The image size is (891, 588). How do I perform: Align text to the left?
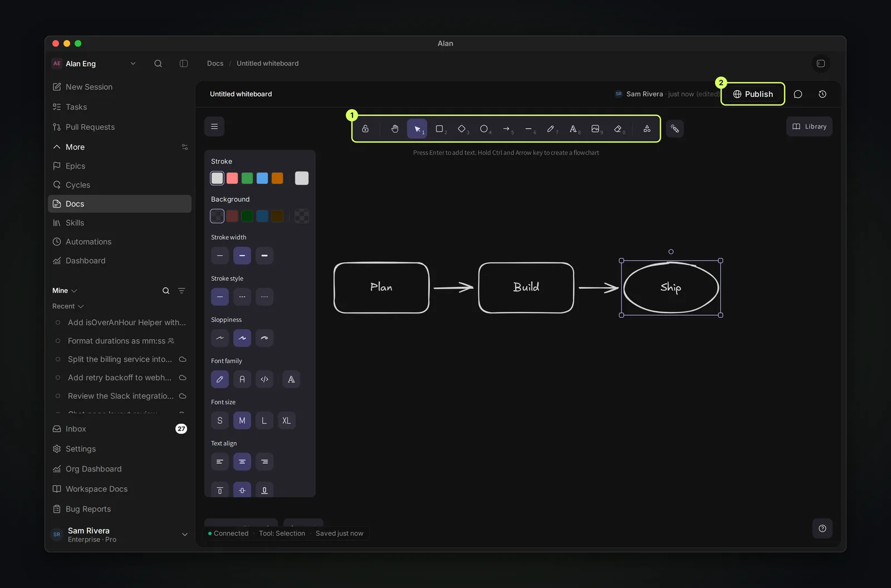coord(220,462)
